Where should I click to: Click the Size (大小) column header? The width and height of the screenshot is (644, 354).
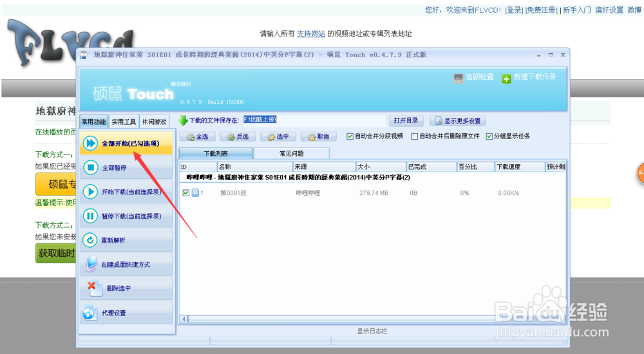click(x=381, y=167)
